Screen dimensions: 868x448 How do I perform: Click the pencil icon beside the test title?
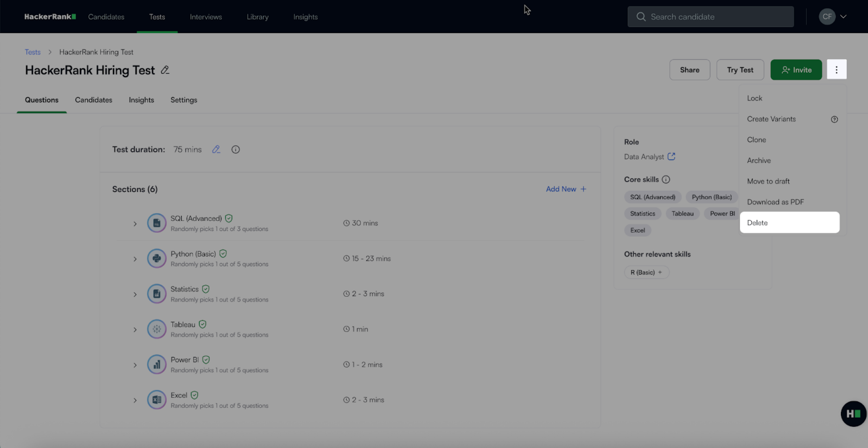(165, 70)
